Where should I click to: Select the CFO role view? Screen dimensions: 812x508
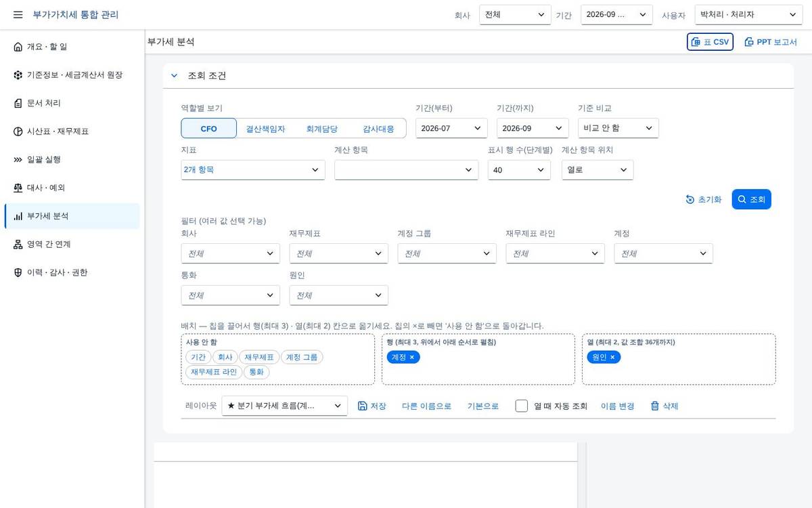click(x=209, y=128)
